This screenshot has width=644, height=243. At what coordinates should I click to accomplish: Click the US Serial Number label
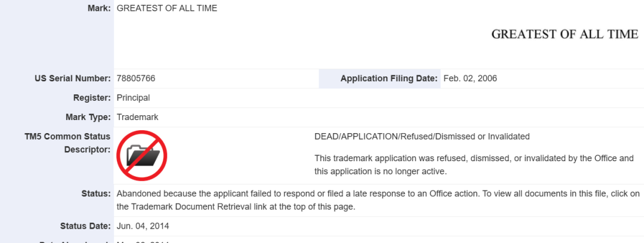(73, 78)
